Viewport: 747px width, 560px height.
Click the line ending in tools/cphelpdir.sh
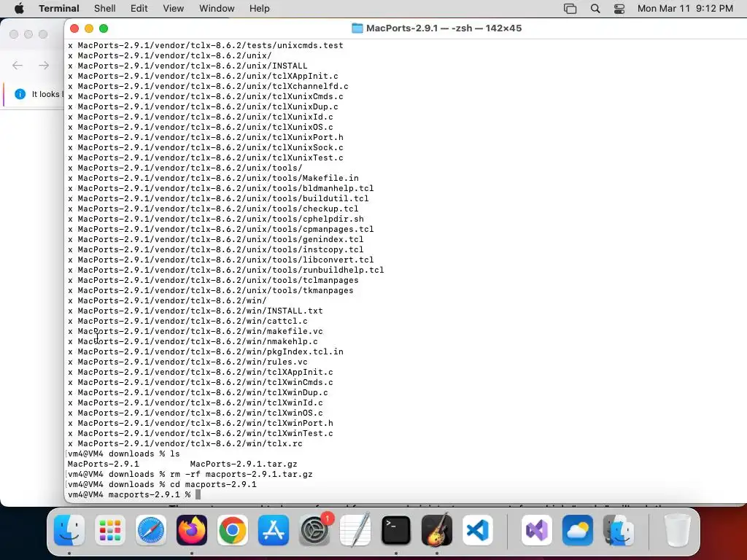coord(216,219)
